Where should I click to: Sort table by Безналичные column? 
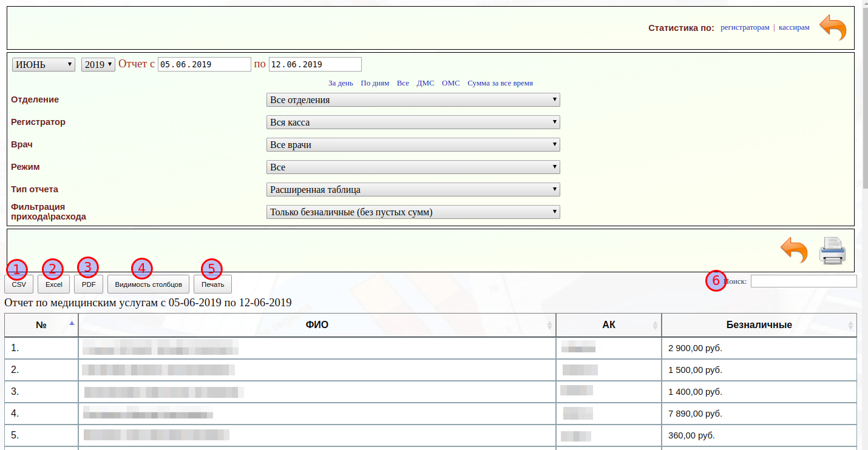tap(759, 324)
